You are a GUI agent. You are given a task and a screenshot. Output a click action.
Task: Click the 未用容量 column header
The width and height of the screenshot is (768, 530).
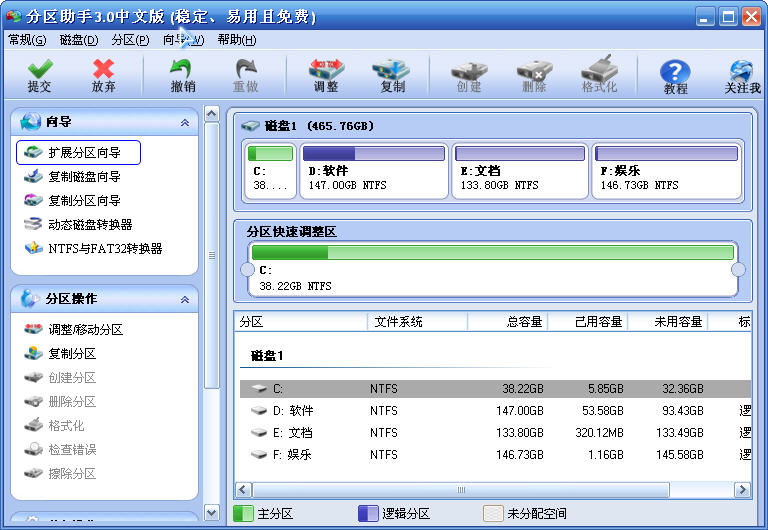tap(667, 322)
